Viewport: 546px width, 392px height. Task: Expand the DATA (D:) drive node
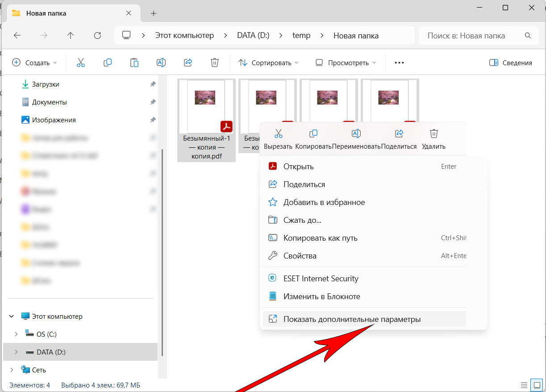coord(16,352)
